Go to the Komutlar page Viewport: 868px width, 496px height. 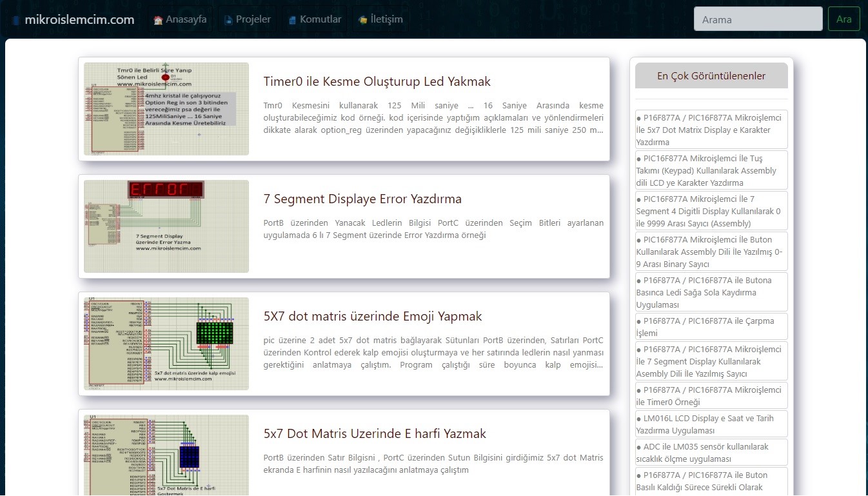(x=320, y=19)
